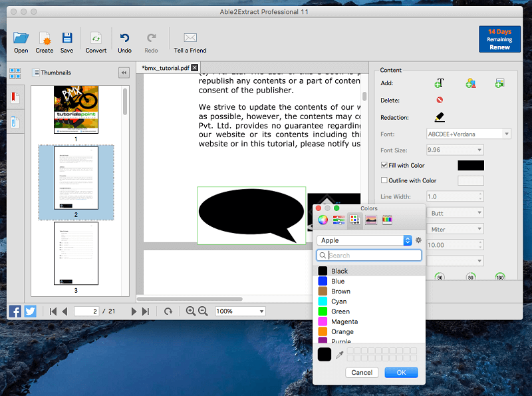Click the color Search field
Image resolution: width=532 pixels, height=396 pixels.
pos(369,256)
